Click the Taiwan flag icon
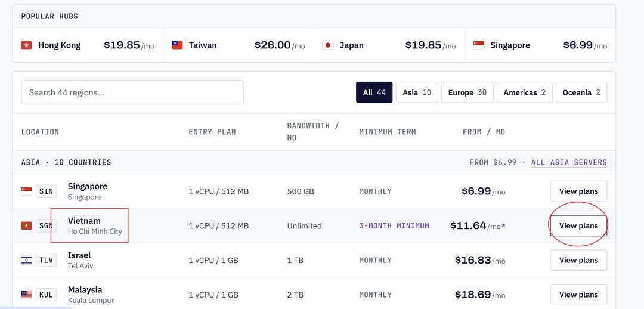The height and width of the screenshot is (309, 644). [177, 45]
